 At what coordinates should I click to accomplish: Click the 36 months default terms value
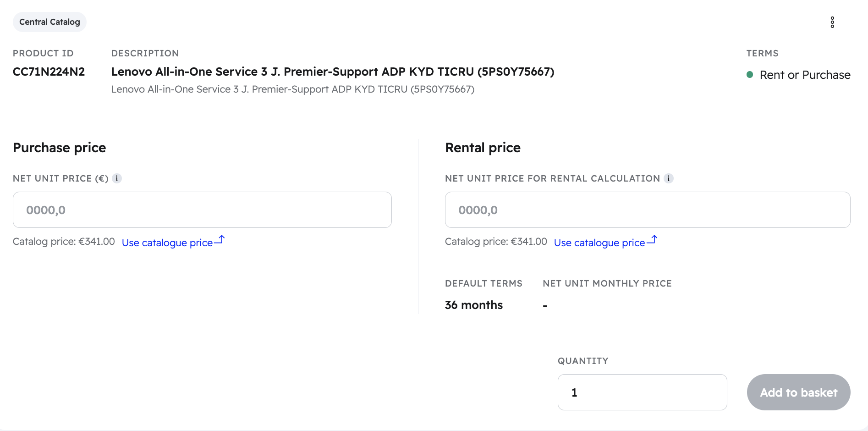coord(473,305)
